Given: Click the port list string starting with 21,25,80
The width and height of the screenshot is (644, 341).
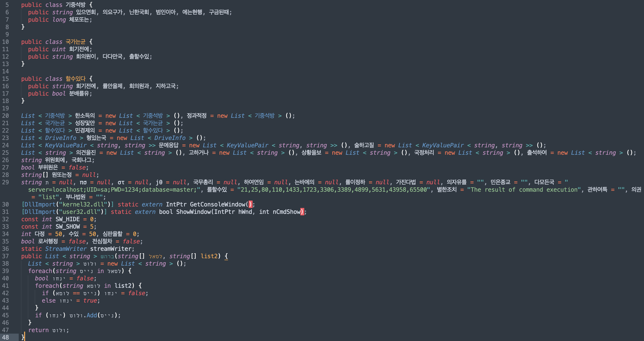Looking at the screenshot, I should (x=334, y=190).
